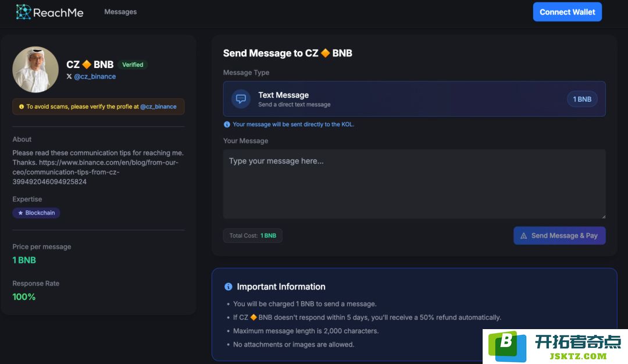
Task: Click info icon before KOL notice
Action: [227, 124]
